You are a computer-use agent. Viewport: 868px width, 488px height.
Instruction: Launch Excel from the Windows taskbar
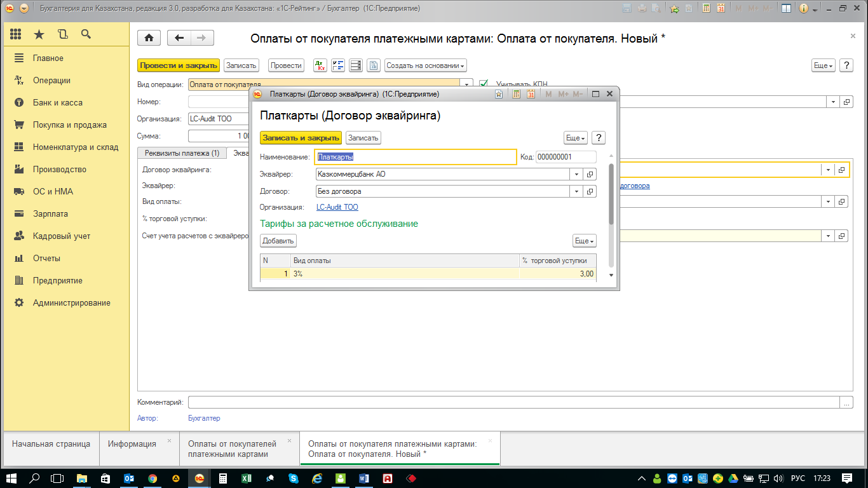click(246, 478)
